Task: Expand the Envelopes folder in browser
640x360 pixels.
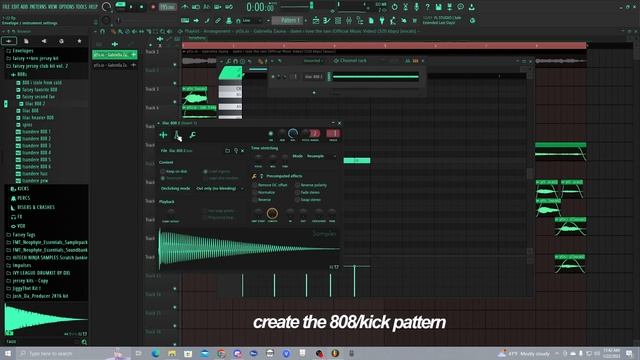Action: [x=23, y=51]
